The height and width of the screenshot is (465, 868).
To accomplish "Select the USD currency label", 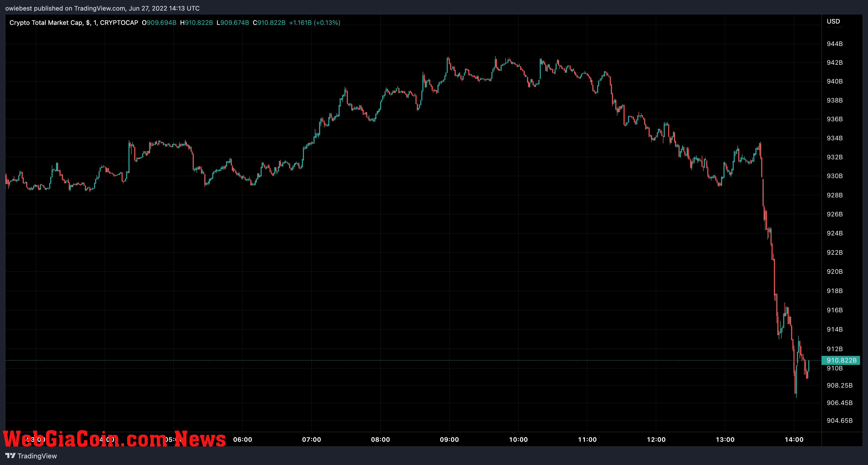I will (833, 21).
